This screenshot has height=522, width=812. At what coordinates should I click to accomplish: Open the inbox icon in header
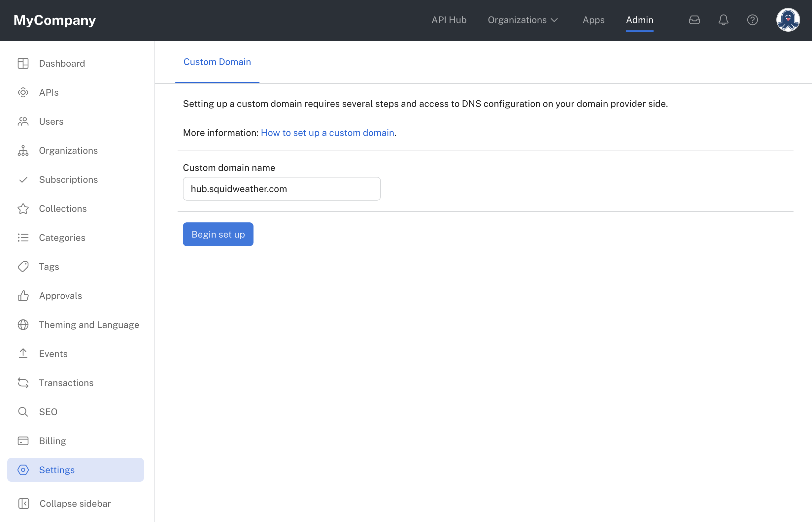[x=694, y=20]
